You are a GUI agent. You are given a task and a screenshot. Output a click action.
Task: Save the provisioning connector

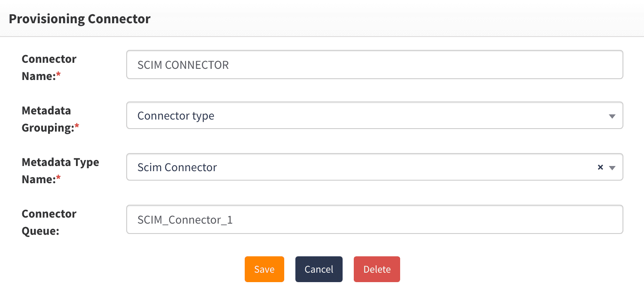tap(264, 269)
